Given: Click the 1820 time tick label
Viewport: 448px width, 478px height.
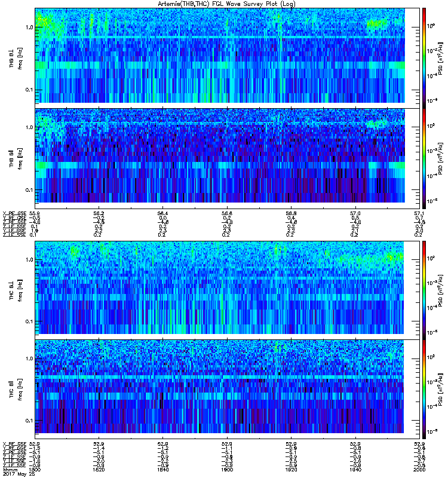Looking at the screenshot, I should [99, 470].
